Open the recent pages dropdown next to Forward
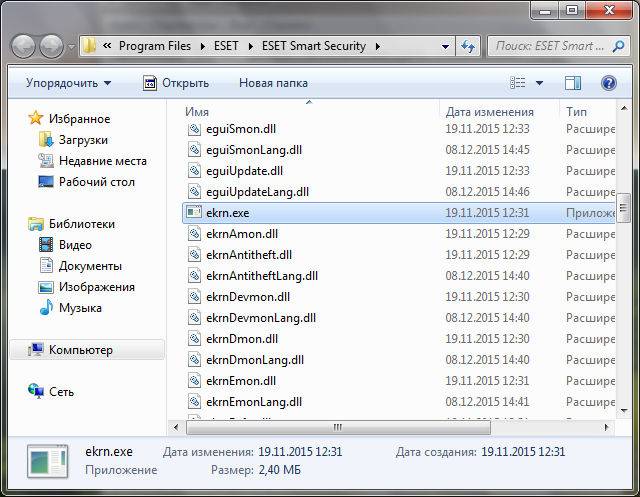Viewport: 640px width, 497px height. coord(71,47)
